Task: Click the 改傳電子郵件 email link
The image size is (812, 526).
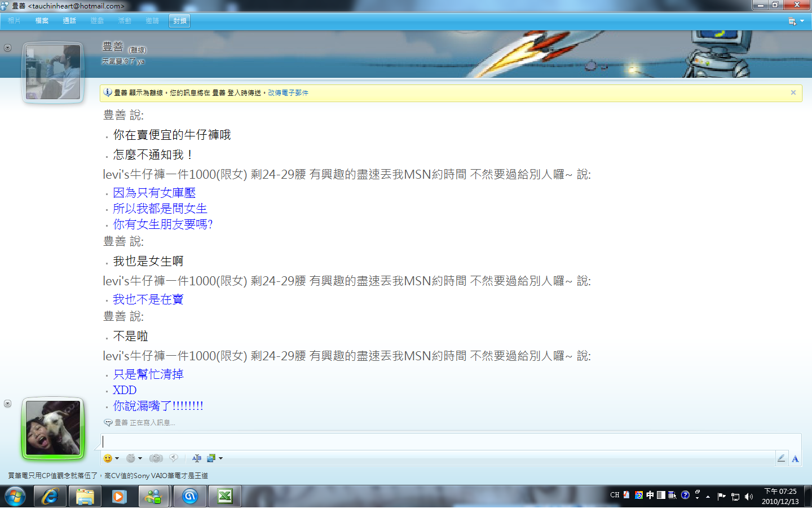Action: [x=288, y=93]
